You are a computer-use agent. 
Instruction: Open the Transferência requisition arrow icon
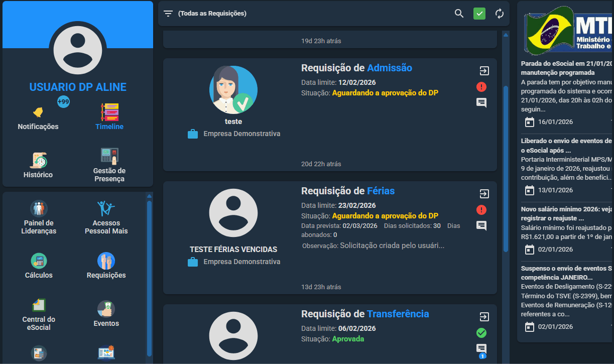pyautogui.click(x=484, y=317)
